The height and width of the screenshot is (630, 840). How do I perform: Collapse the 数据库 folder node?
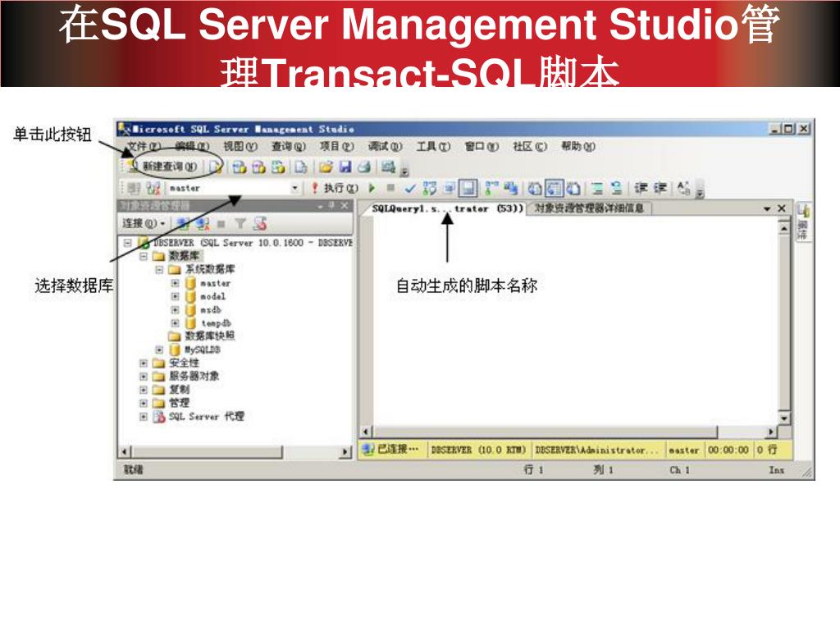click(143, 256)
